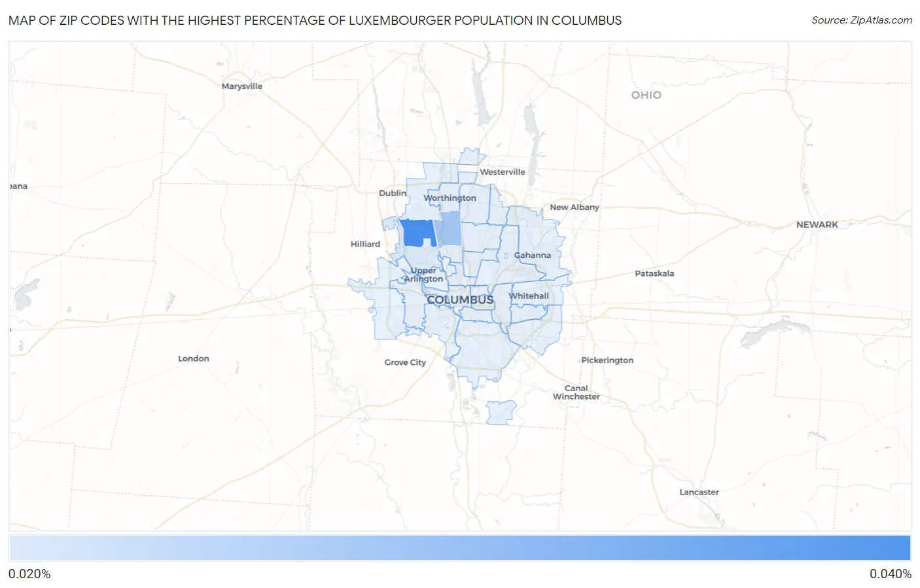Screen dimensions: 920x588
Task: Click the Pataskala label
Action: tap(654, 273)
